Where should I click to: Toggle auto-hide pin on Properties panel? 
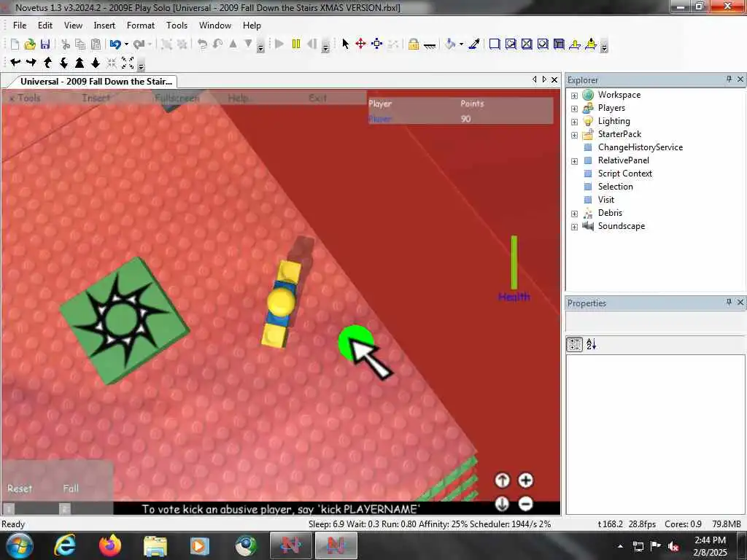point(729,302)
